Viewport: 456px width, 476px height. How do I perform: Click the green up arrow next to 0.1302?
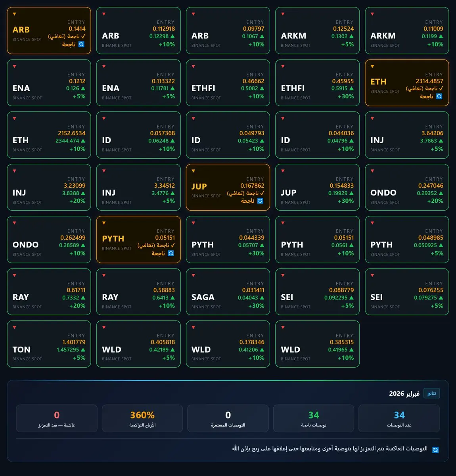[351, 36]
